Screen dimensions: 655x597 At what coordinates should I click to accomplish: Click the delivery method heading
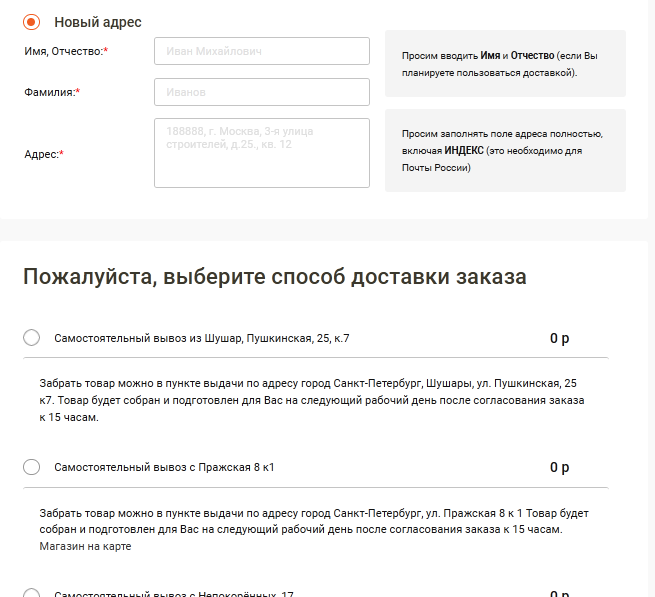[x=274, y=277]
